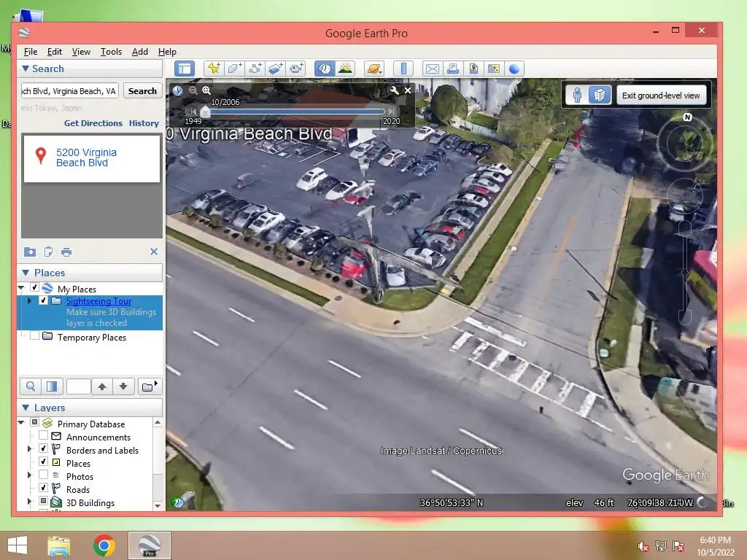Screen dimensions: 747x560
Task: Show sunlight across the landscape icon
Action: [x=345, y=69]
